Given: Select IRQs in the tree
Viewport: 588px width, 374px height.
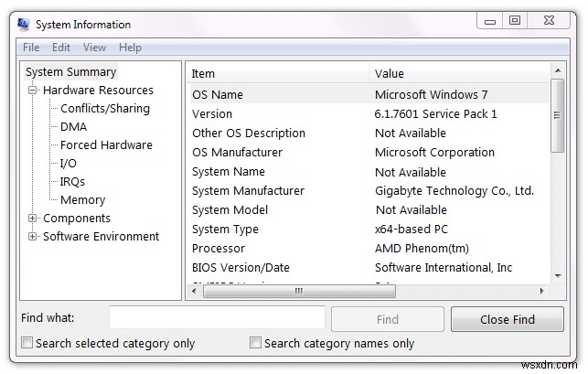Looking at the screenshot, I should point(72,182).
